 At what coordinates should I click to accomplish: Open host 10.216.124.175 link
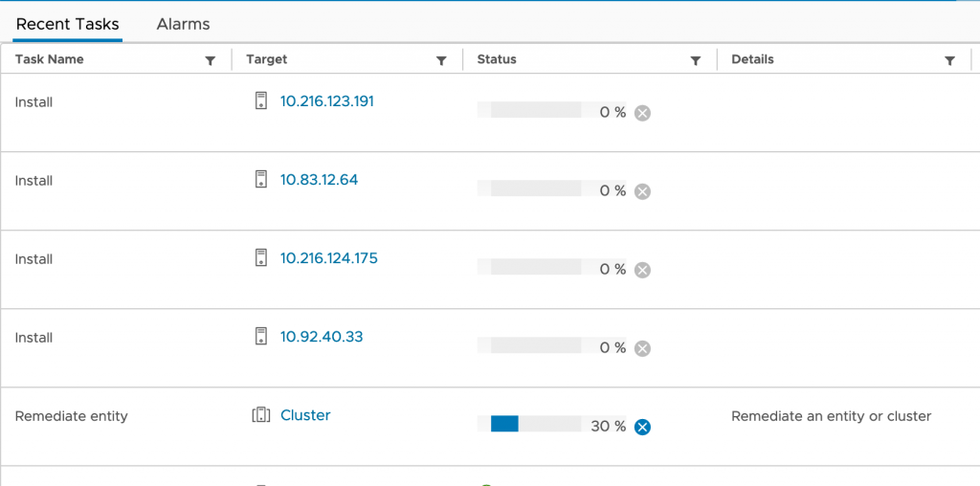click(x=328, y=257)
